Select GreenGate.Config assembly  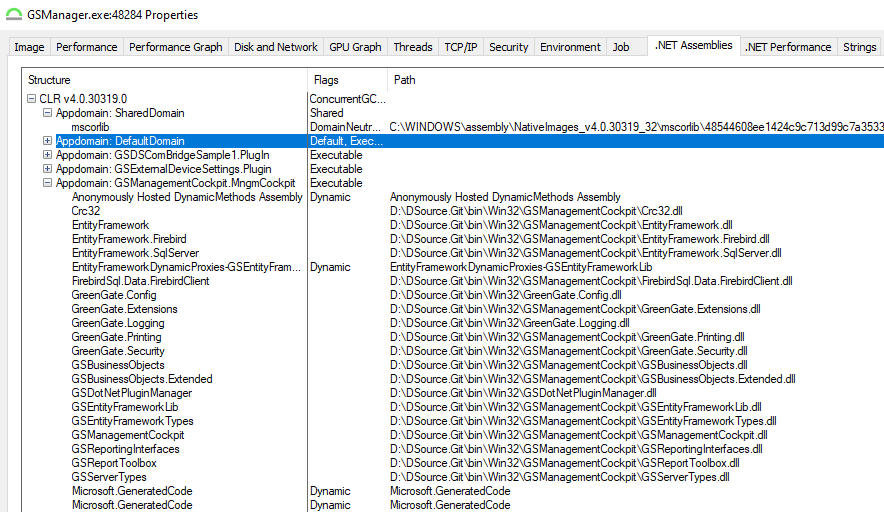(114, 295)
